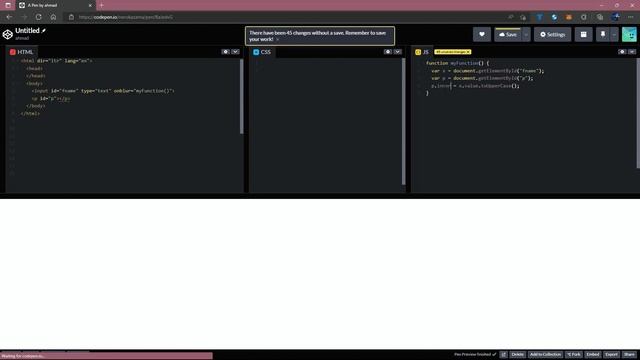Click the Pen Preview finished status
Image resolution: width=640 pixels, height=360 pixels.
pyautogui.click(x=475, y=354)
